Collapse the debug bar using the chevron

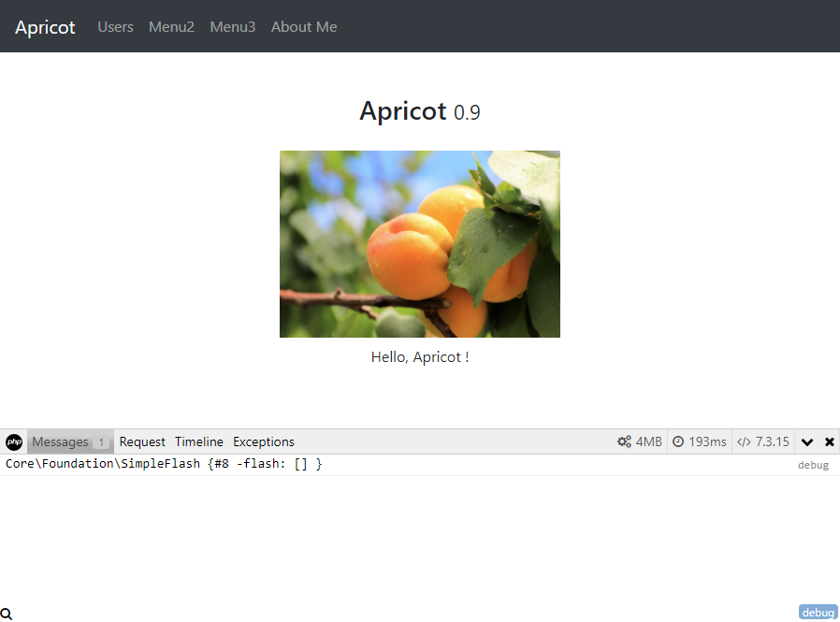tap(807, 442)
